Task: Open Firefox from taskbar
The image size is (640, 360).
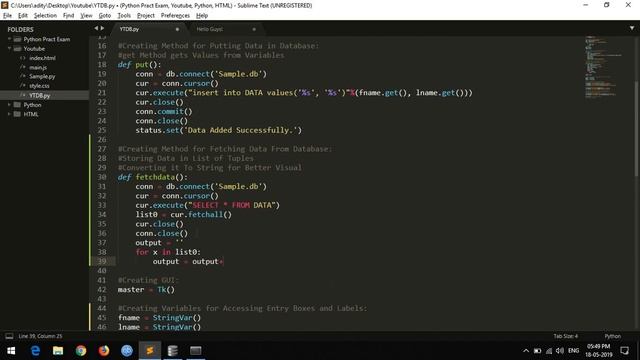Action: point(104,351)
